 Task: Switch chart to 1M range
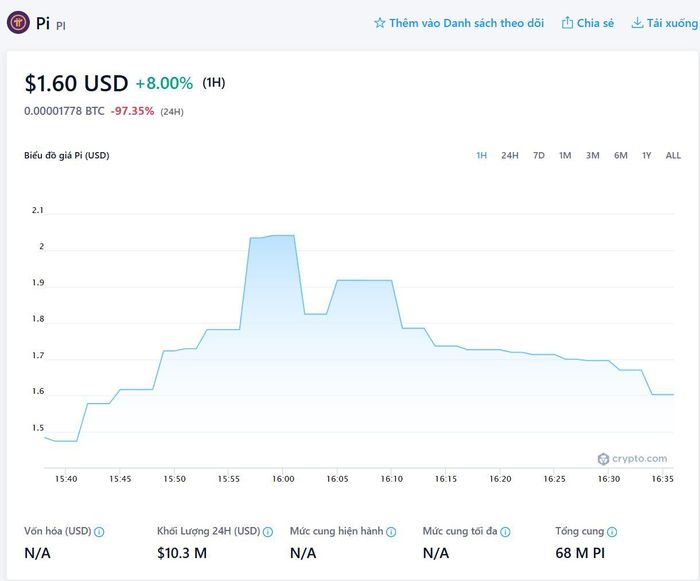(565, 155)
